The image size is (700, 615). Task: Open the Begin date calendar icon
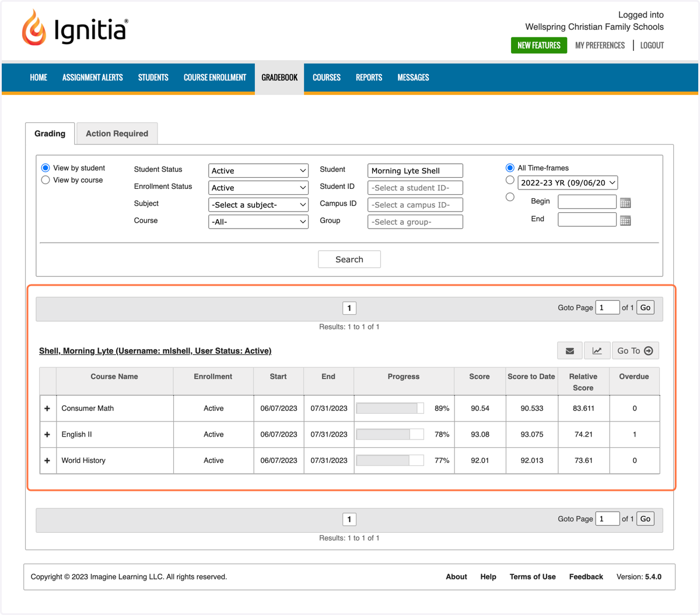point(625,203)
